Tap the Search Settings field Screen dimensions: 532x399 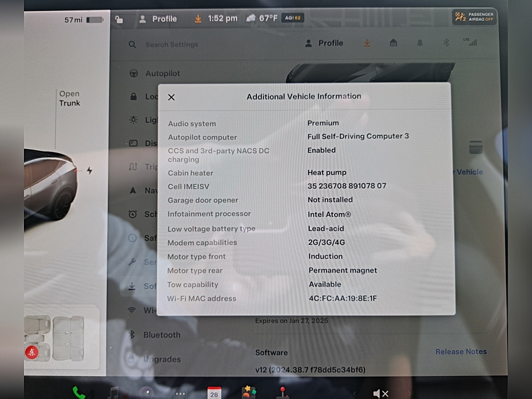(x=172, y=45)
